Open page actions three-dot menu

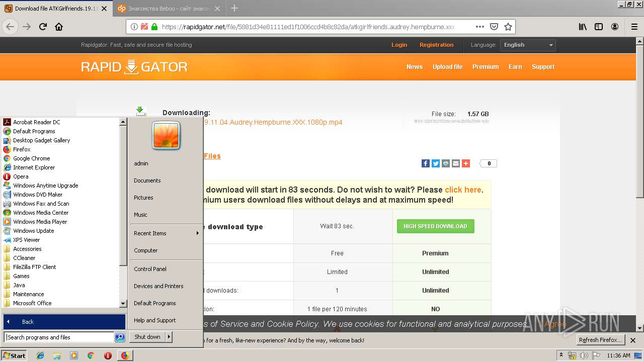[x=480, y=27]
